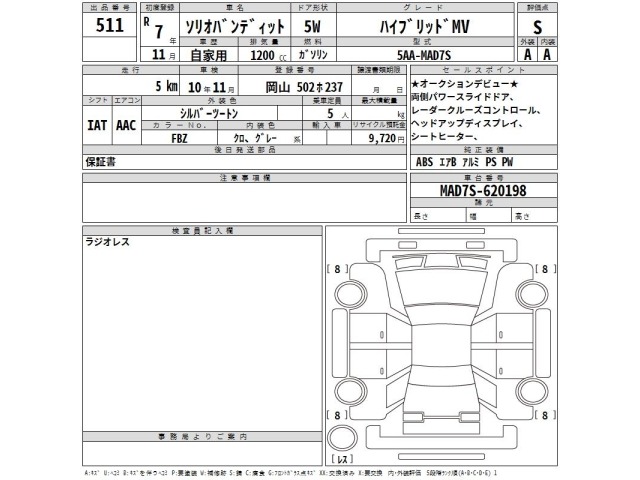This screenshot has height=480, width=640.
Task: Click the レス spare tire label
Action: tap(342, 459)
